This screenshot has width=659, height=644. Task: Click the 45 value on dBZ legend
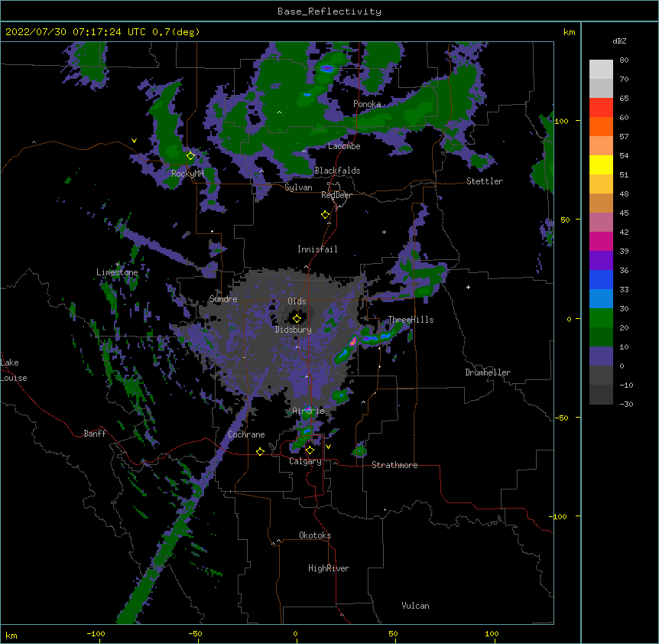[x=624, y=213]
